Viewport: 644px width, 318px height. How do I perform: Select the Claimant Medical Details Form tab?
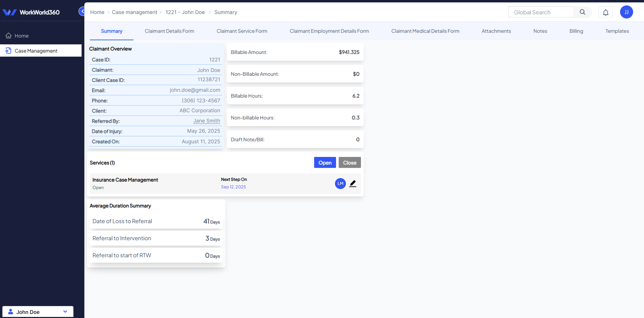425,31
